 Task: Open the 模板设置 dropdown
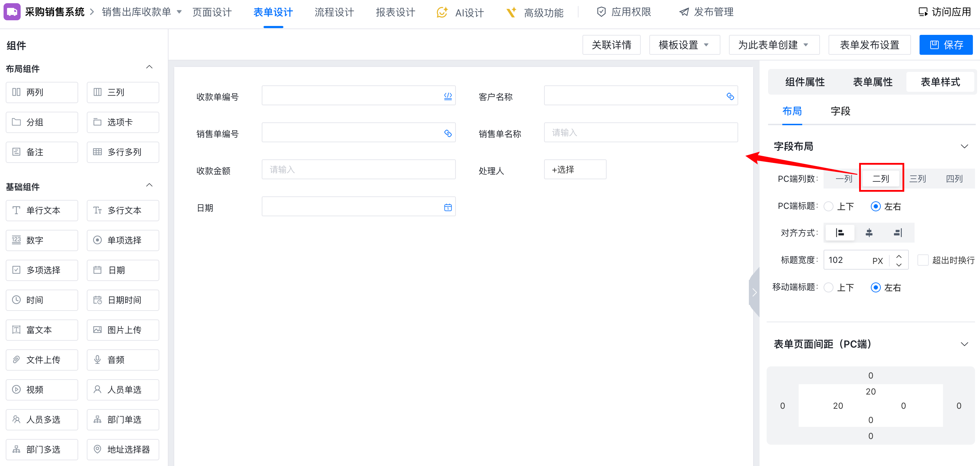684,45
